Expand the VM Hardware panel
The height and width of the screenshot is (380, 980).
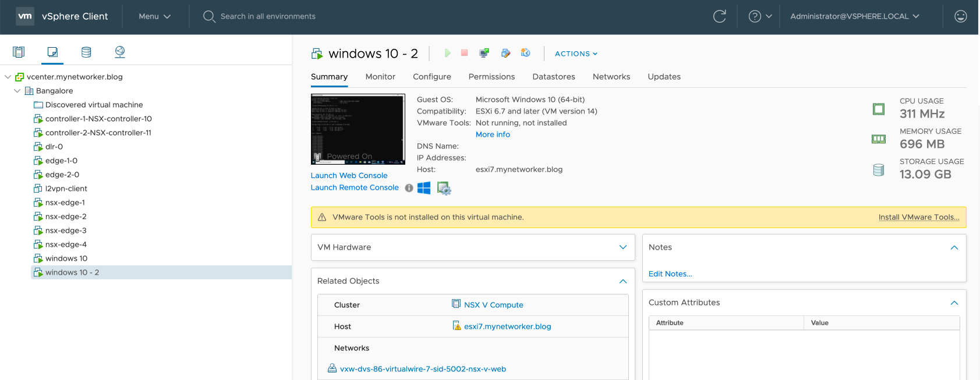623,247
